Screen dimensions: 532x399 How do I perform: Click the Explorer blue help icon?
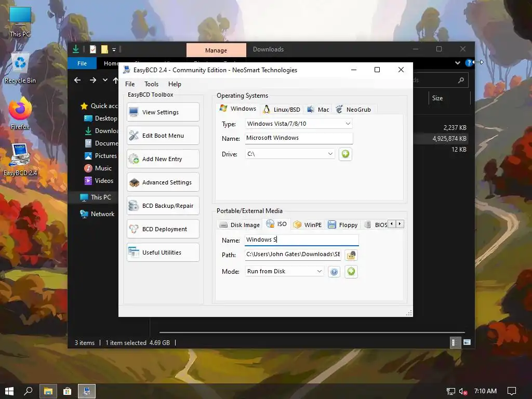(469, 63)
